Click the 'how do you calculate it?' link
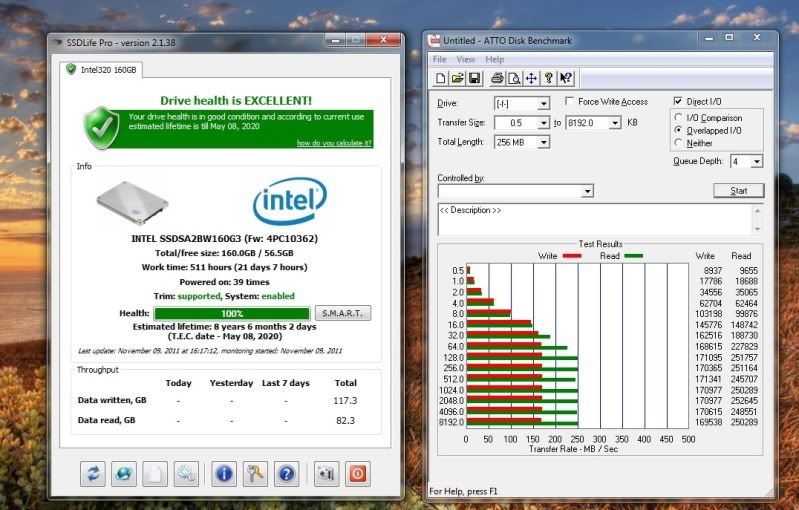 334,143
